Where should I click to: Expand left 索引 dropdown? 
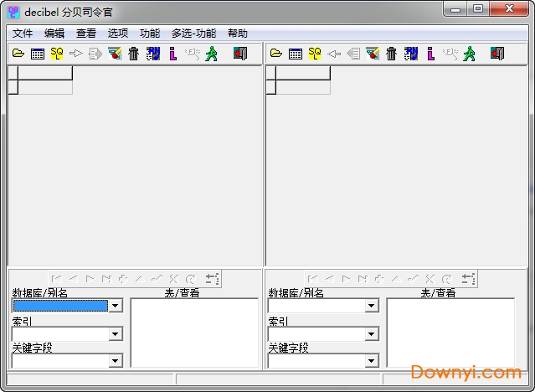(x=116, y=333)
